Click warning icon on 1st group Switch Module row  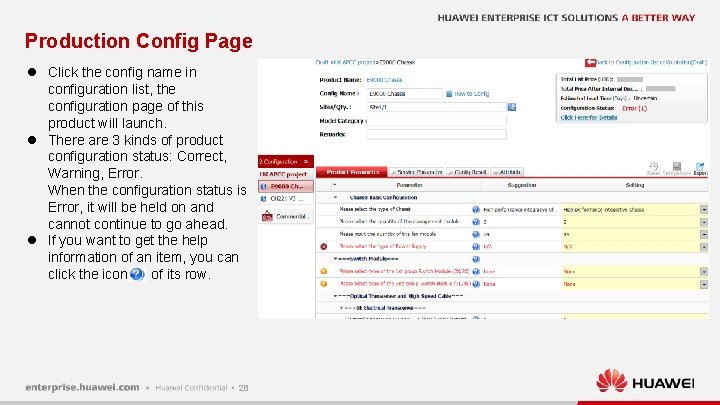[324, 271]
